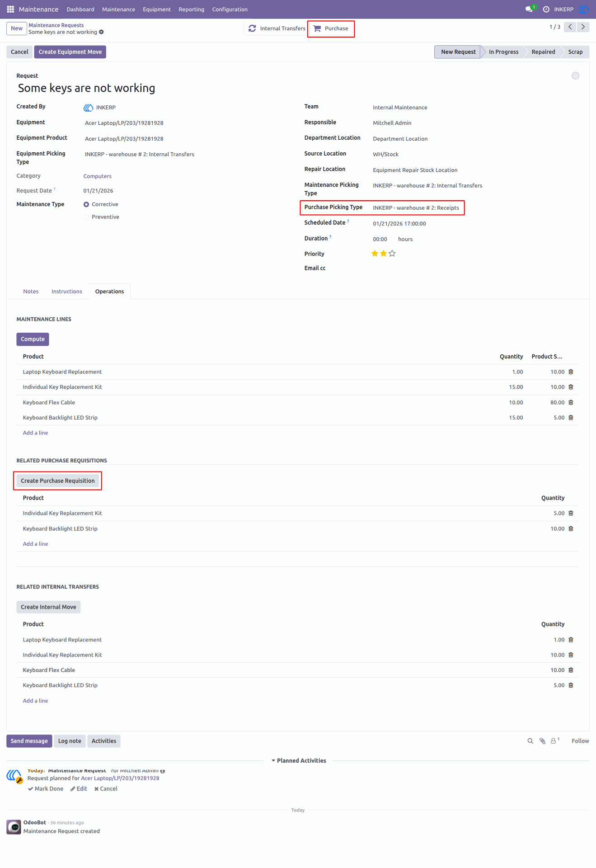
Task: Open the conversations messages icon in navbar
Action: tap(529, 9)
